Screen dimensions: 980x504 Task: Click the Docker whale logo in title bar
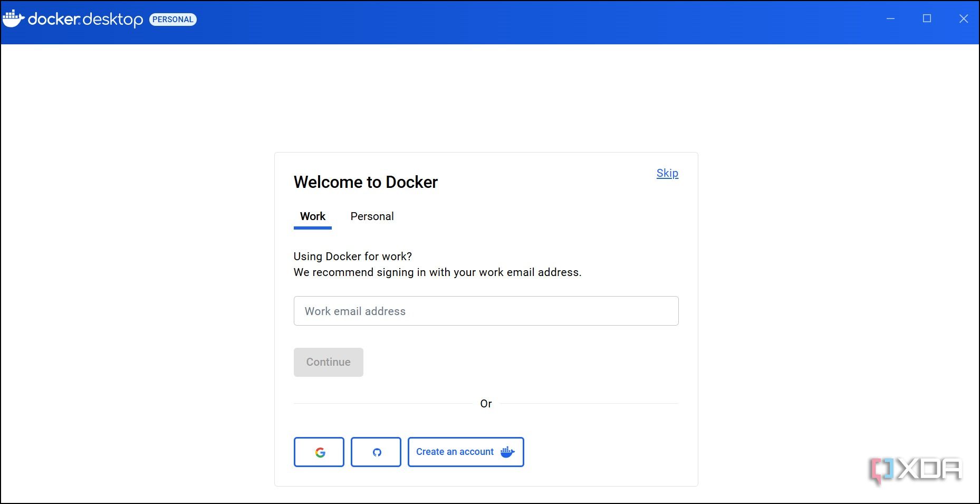coord(13,19)
